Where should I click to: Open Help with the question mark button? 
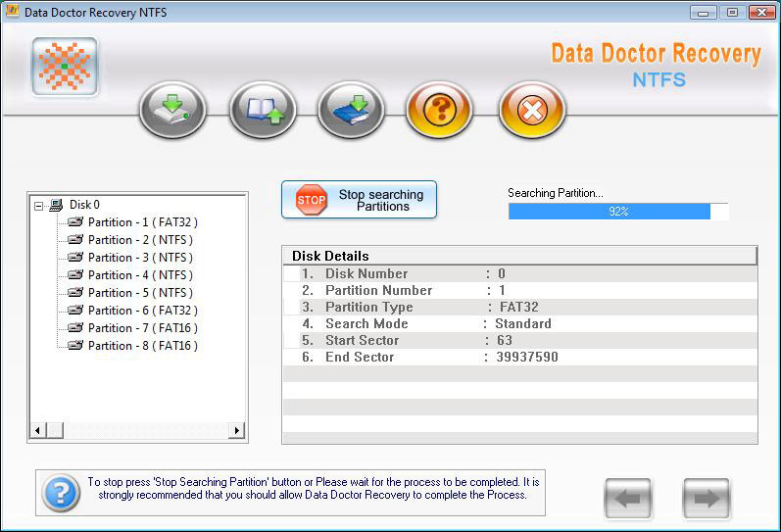click(x=439, y=110)
